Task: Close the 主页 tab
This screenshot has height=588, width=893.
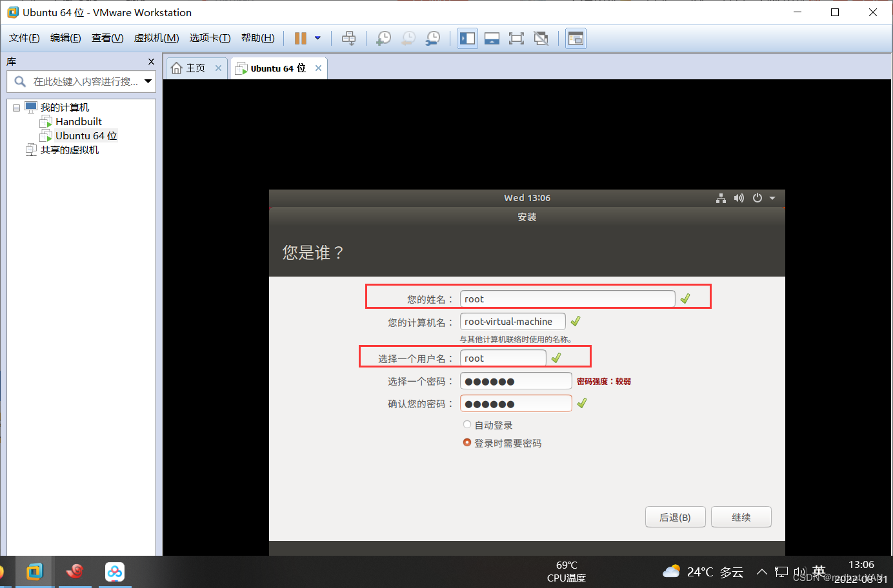Action: 218,68
